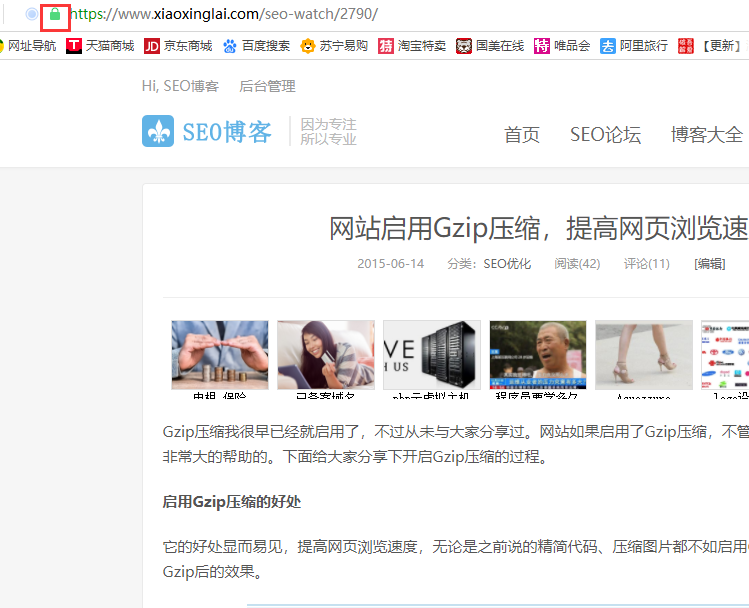This screenshot has height=608, width=749.
Task: Open the 阿里旅行 bookmark label
Action: [x=644, y=46]
